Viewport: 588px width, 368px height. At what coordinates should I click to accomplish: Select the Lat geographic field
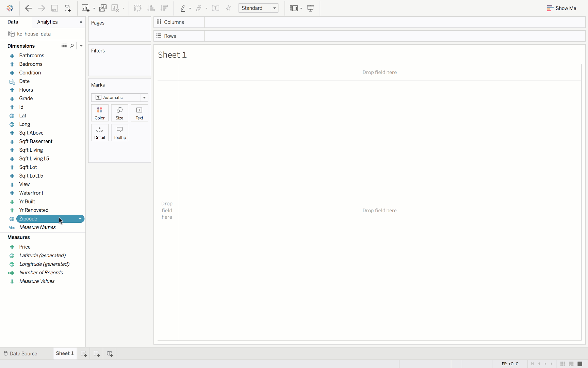[23, 116]
